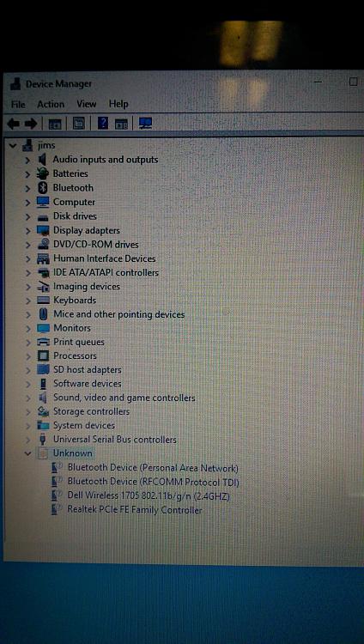Select the Computer category label
The height and width of the screenshot is (644, 364).
(74, 202)
